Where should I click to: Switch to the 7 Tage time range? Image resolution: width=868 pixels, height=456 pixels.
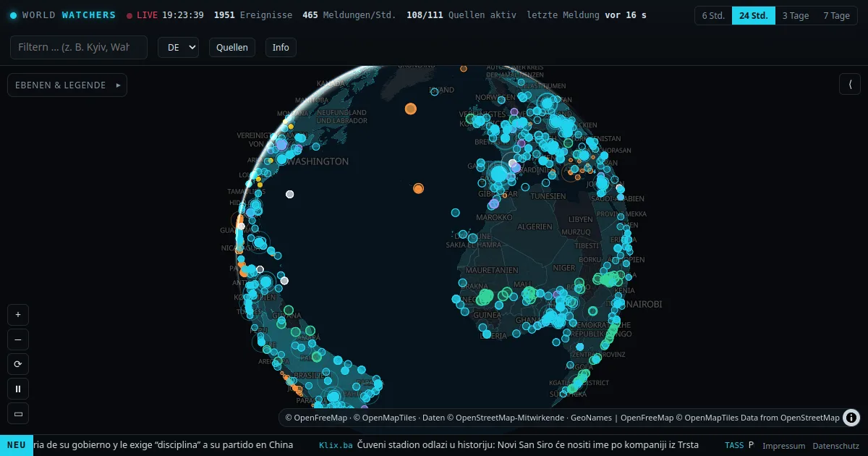click(837, 15)
